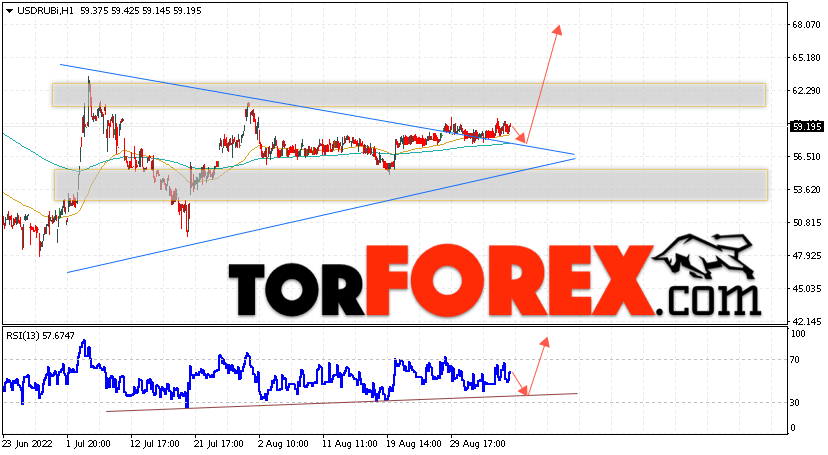This screenshot has width=828, height=455.
Task: Click the 11 Aug 11:00 time axis label
Action: click(350, 444)
